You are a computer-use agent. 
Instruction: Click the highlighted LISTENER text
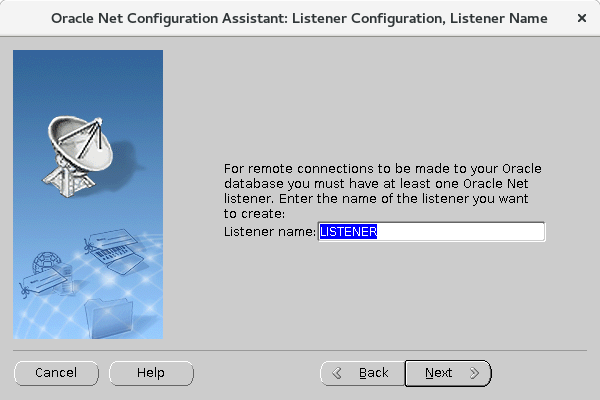[348, 232]
